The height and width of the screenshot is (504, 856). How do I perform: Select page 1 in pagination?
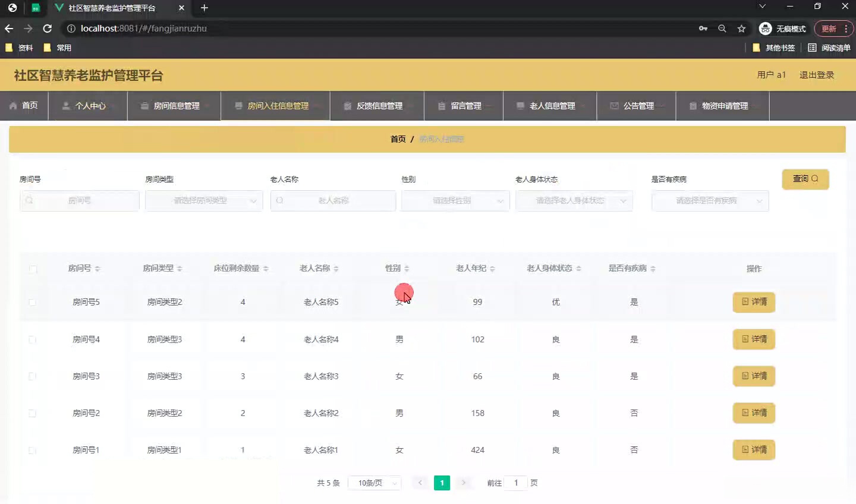pos(442,483)
